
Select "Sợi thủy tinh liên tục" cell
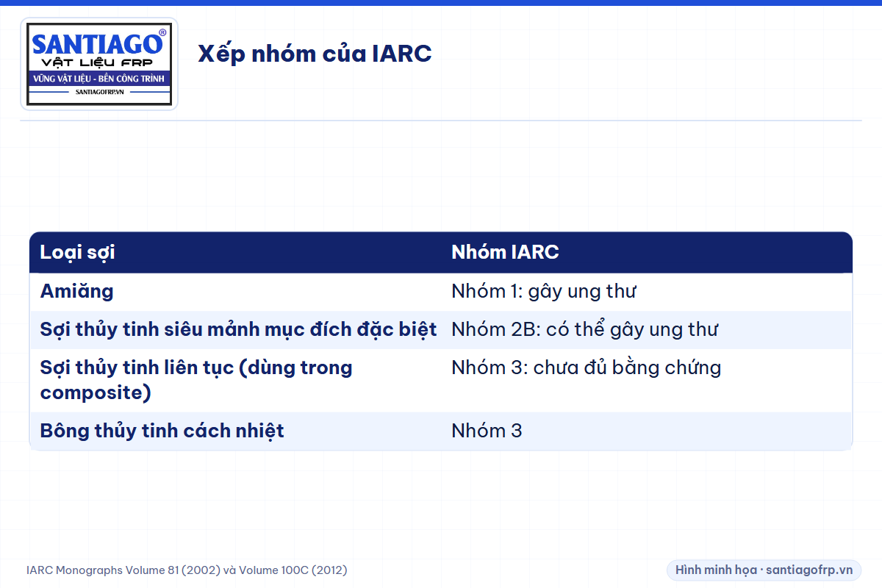tap(235, 380)
